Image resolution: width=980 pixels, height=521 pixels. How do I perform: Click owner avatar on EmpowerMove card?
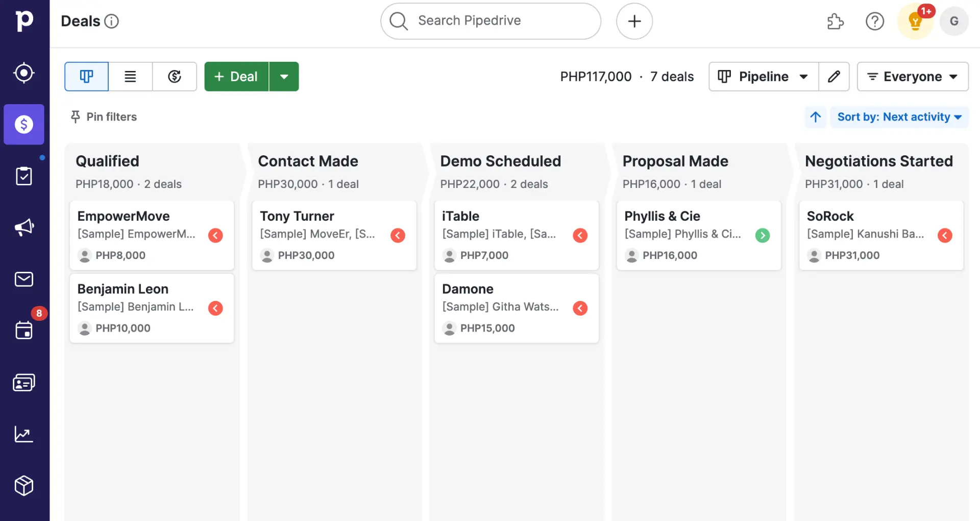point(85,255)
